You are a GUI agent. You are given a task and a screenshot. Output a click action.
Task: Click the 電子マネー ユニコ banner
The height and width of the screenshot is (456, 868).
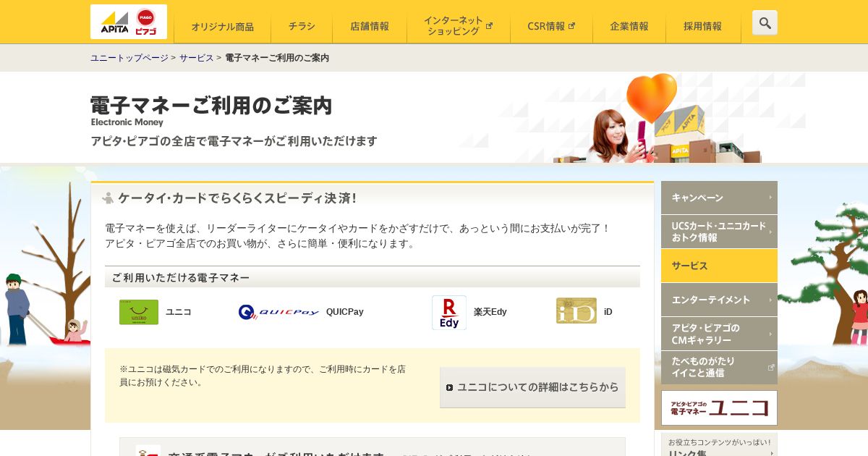[x=719, y=408]
